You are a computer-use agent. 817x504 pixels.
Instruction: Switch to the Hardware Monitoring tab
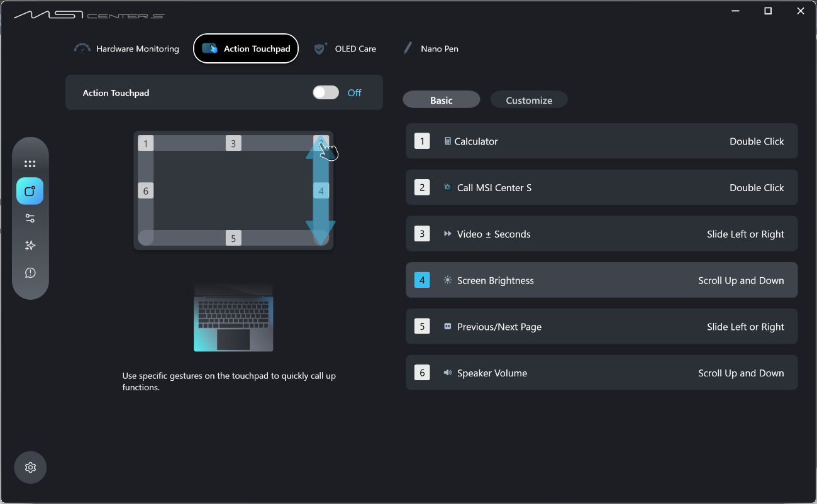[126, 48]
